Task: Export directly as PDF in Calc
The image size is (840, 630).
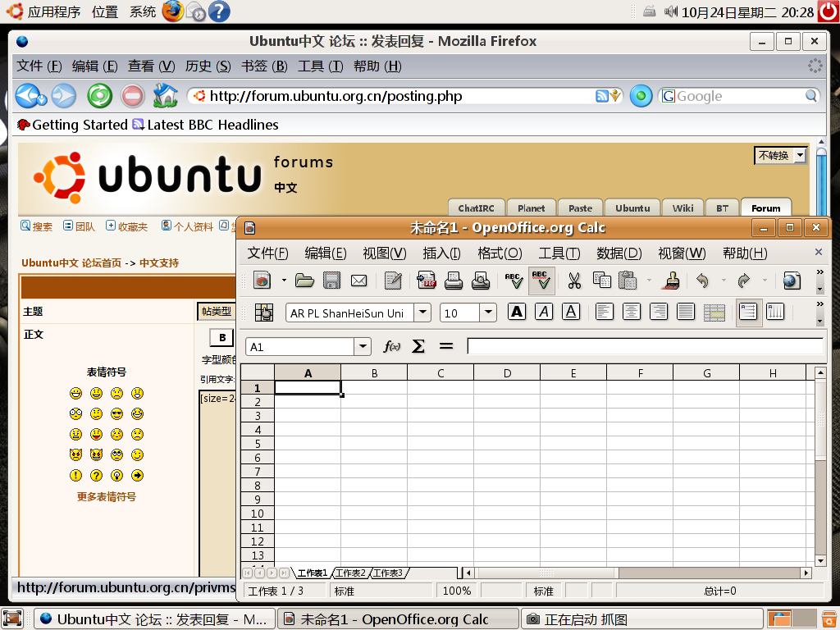Action: (427, 281)
